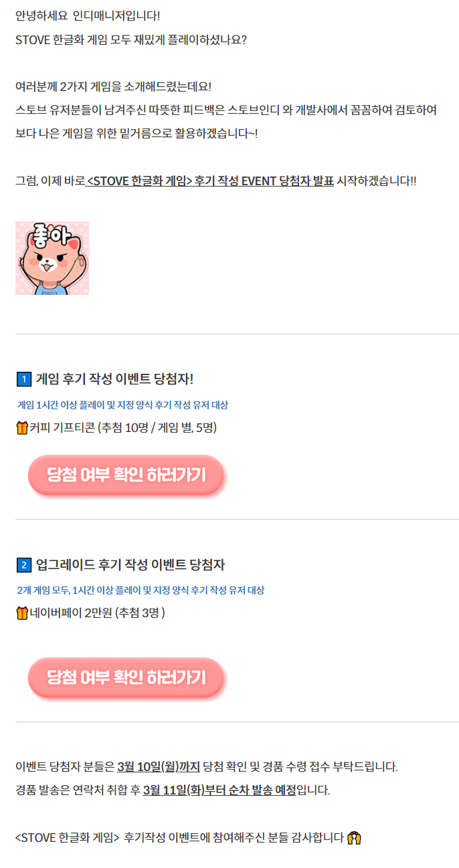The width and height of the screenshot is (459, 868).
Task: Select the heading '게임 후기 작성 이벤트 당첨자!'
Action: pyautogui.click(x=114, y=379)
